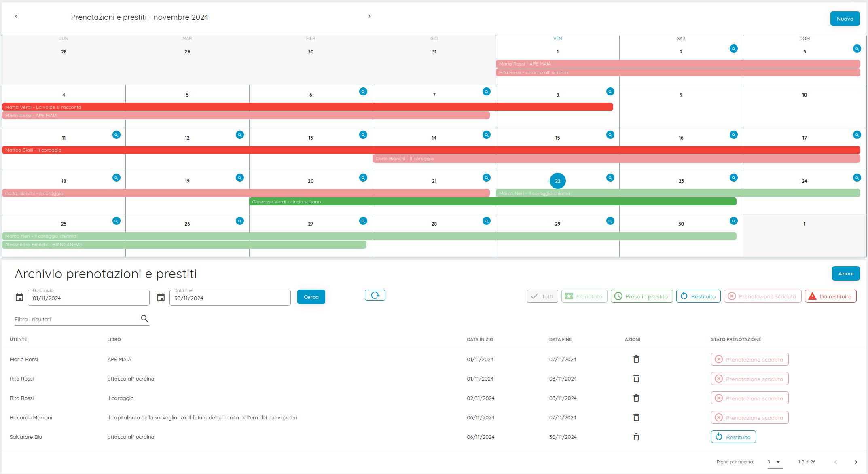Toggle the Da restituire filter

point(830,296)
